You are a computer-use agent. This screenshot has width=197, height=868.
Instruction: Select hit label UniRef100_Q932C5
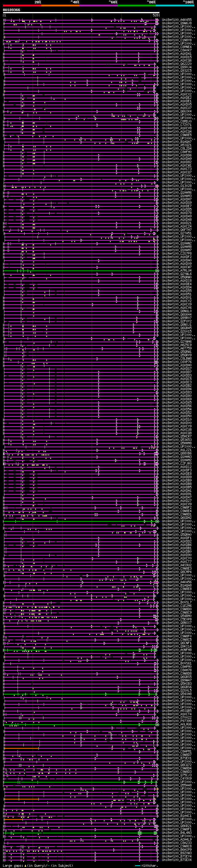point(177,71)
